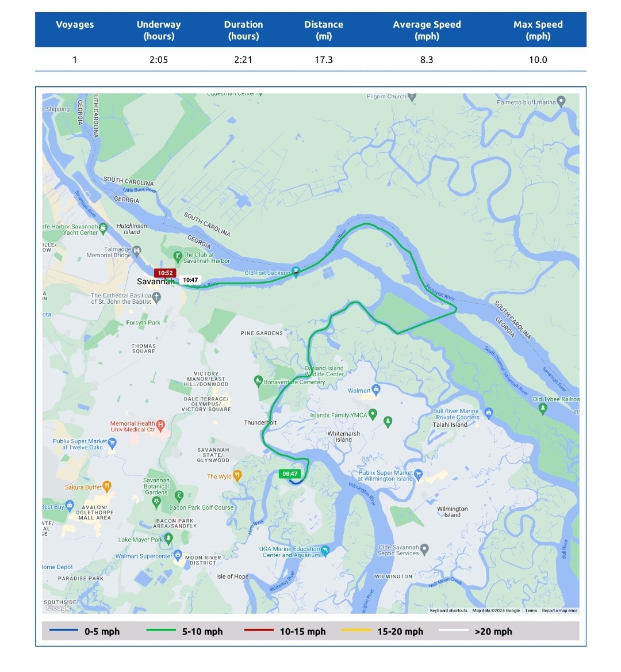Click the blue 0-5 mph legend line

[x=64, y=630]
